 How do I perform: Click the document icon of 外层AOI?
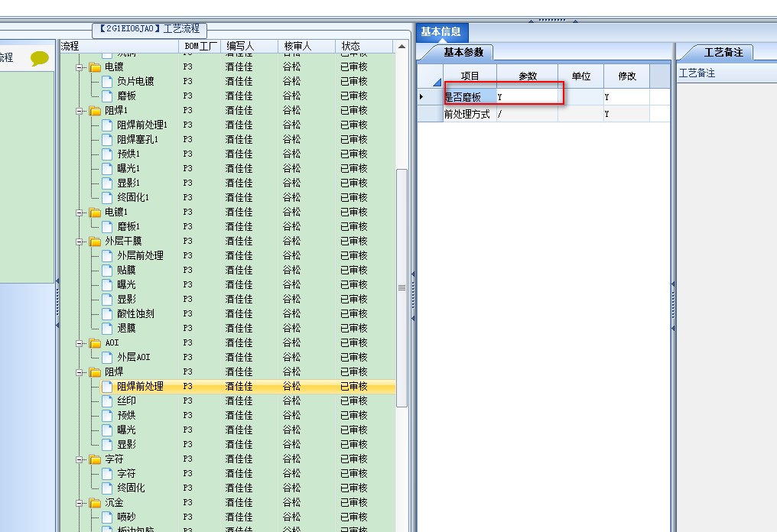(x=107, y=357)
